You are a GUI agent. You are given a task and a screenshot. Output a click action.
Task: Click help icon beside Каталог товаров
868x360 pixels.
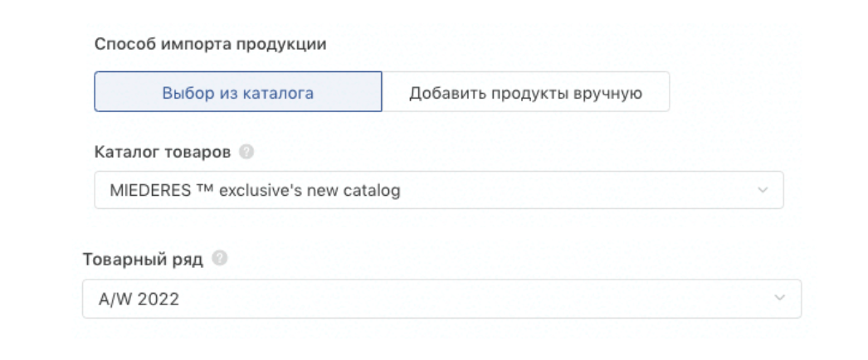(x=246, y=152)
